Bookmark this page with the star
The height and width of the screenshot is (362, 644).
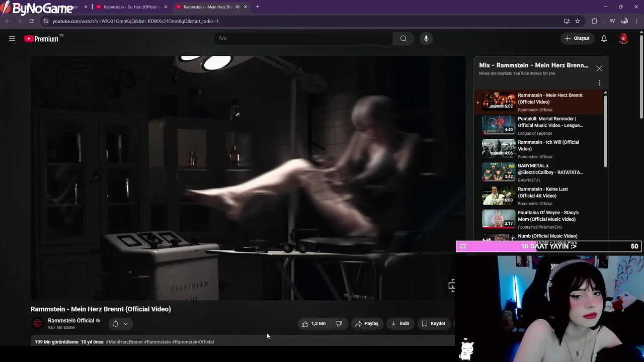[578, 21]
